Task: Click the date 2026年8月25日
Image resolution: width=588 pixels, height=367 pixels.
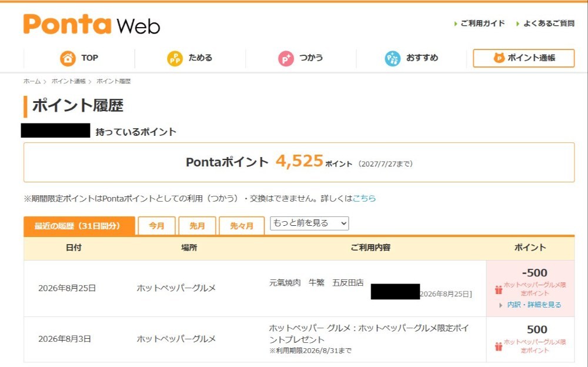Action: pyautogui.click(x=67, y=288)
